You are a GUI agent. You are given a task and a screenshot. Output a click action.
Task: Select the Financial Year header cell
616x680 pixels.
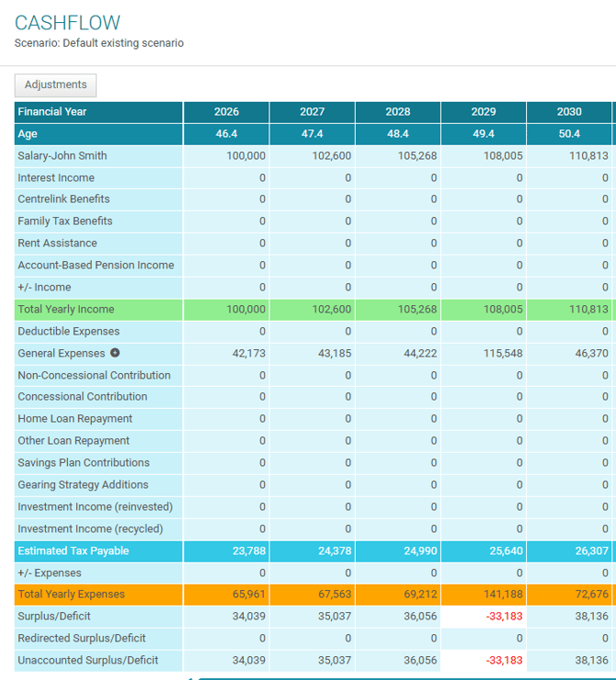click(x=52, y=112)
